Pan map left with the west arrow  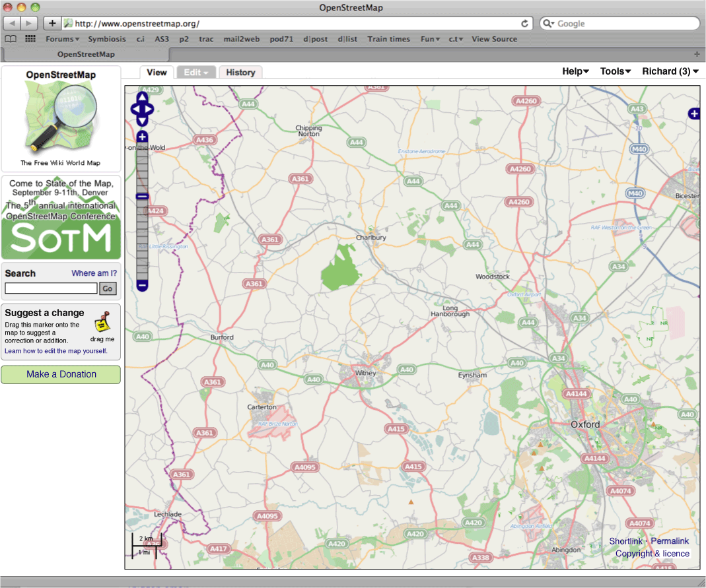coord(135,110)
